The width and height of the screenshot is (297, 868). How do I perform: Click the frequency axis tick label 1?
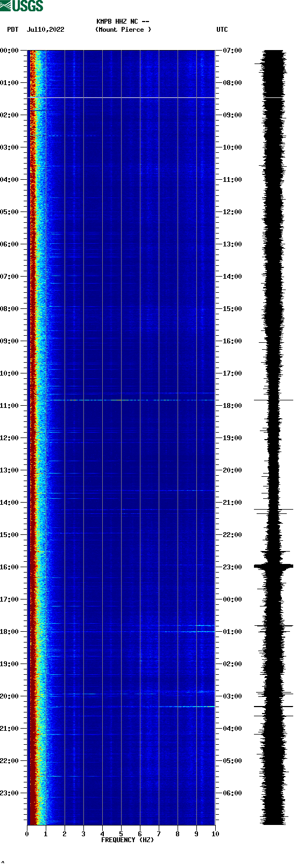coord(46,834)
